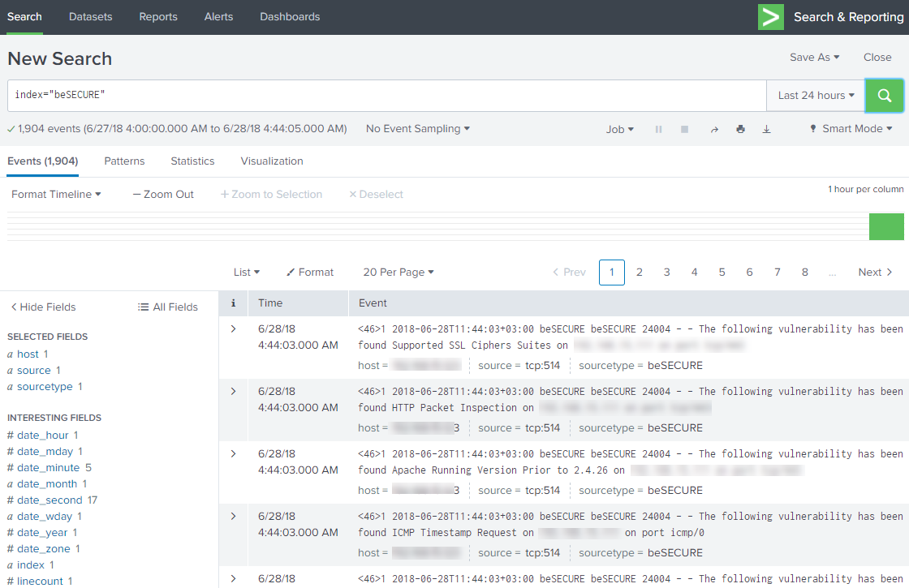Open the Last 24 hours time picker
This screenshot has width=909, height=588.
coord(816,96)
